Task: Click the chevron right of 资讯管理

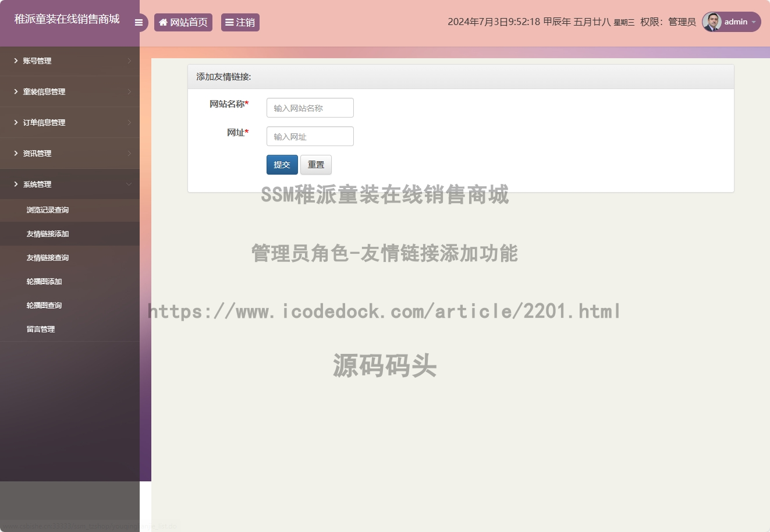Action: (129, 153)
